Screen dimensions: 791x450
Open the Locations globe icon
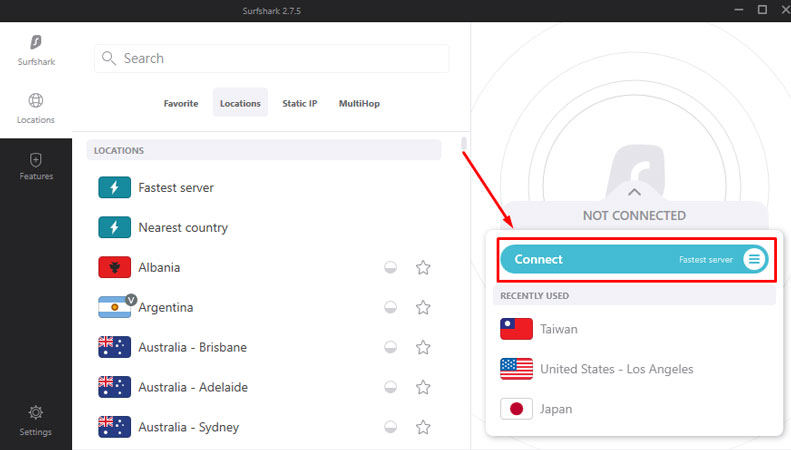(x=36, y=101)
